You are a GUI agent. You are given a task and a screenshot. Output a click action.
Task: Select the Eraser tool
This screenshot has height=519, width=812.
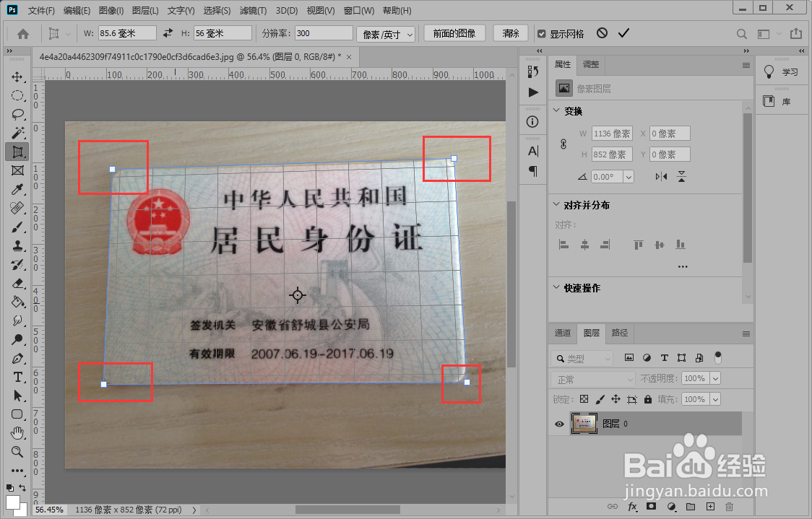[x=17, y=283]
